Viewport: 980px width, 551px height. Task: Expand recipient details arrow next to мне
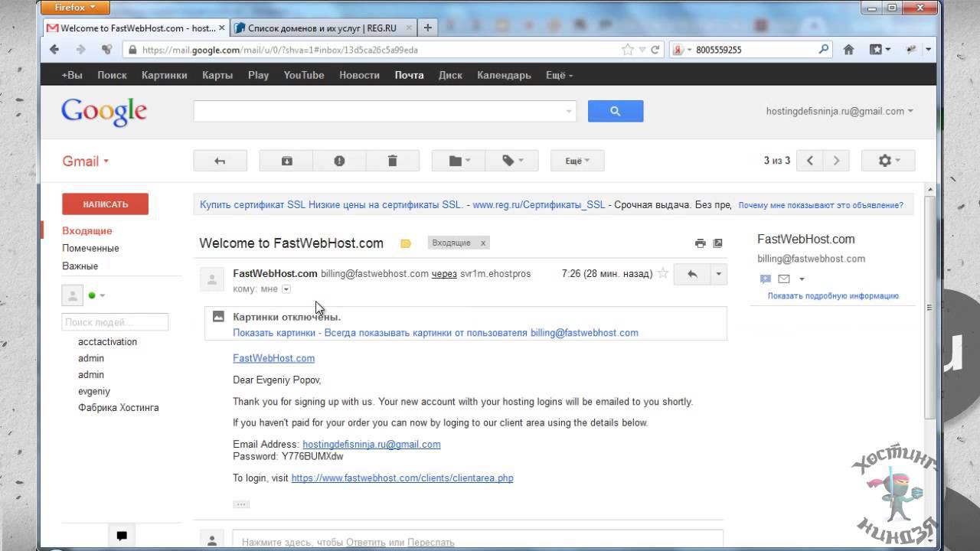286,289
